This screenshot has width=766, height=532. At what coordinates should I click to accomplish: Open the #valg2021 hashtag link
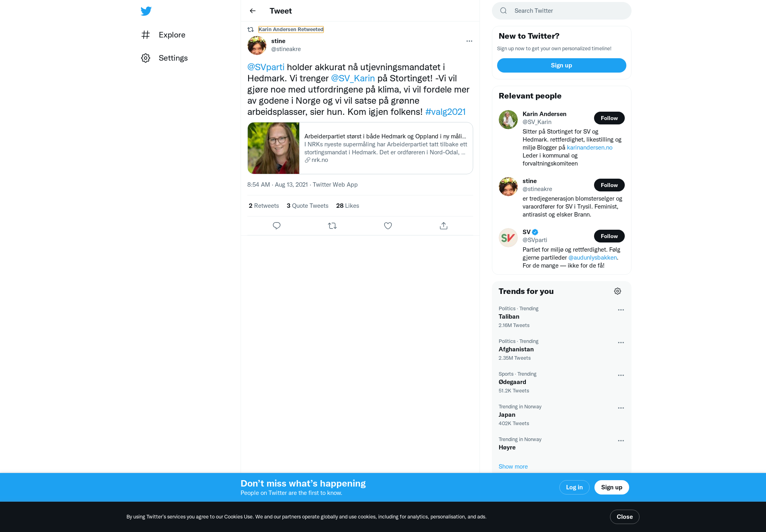[445, 112]
